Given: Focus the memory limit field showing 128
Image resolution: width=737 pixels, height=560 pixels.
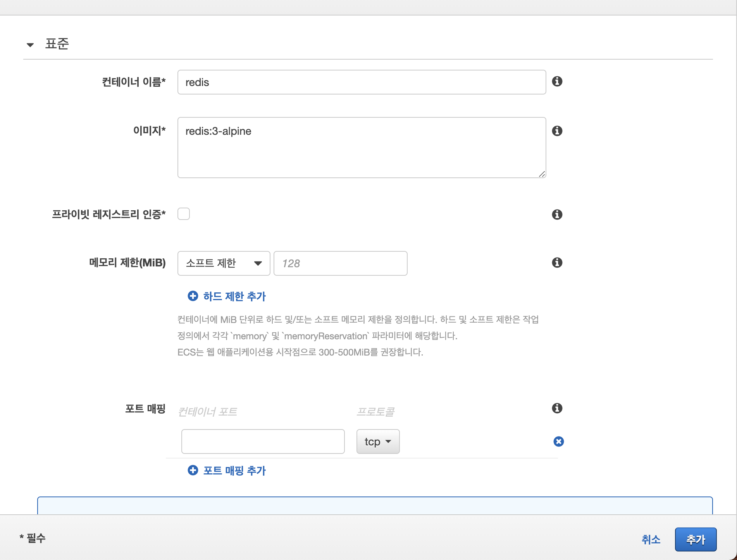Looking at the screenshot, I should click(x=340, y=263).
